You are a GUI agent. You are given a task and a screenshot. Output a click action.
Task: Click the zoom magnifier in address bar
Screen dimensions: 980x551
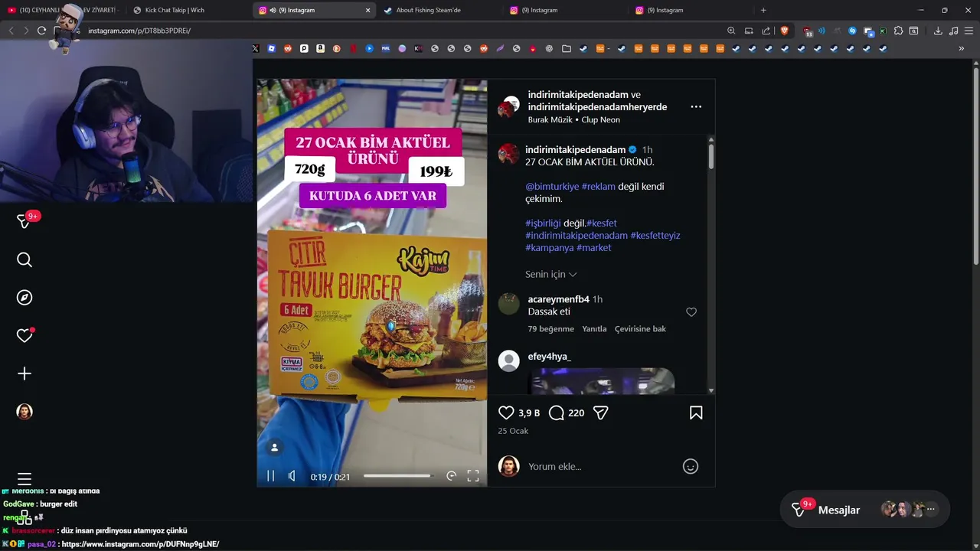[731, 31]
